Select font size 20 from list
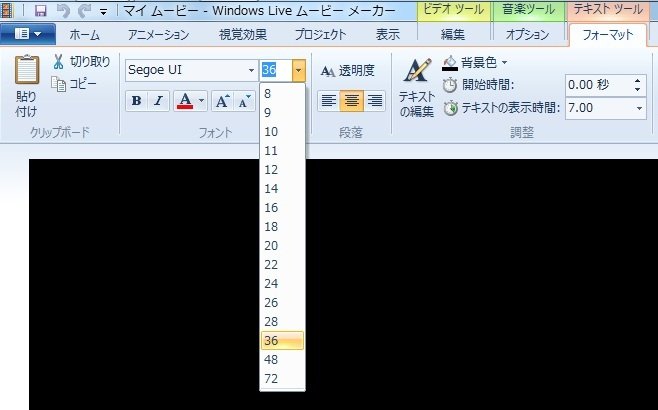 [x=282, y=246]
